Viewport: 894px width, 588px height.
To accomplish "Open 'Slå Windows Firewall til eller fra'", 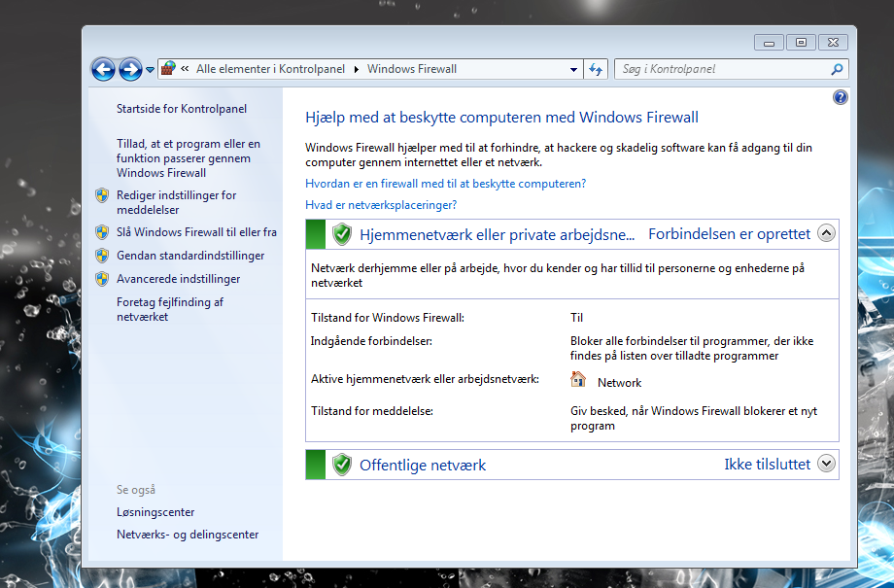I will (196, 232).
